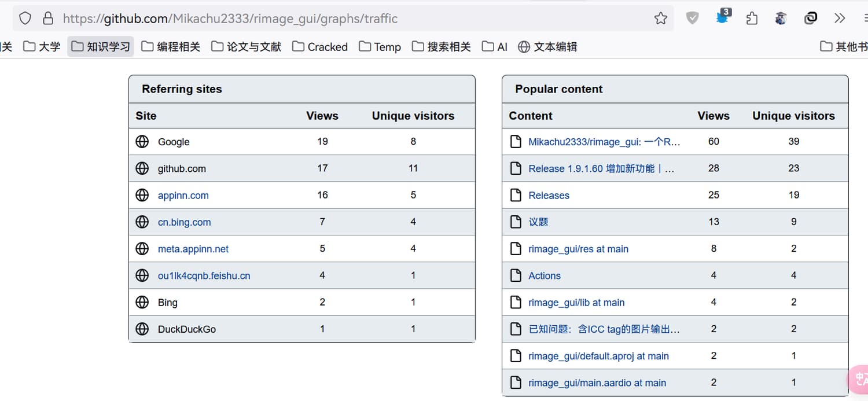This screenshot has width=868, height=401.
Task: Open the Actions content link
Action: tap(544, 275)
